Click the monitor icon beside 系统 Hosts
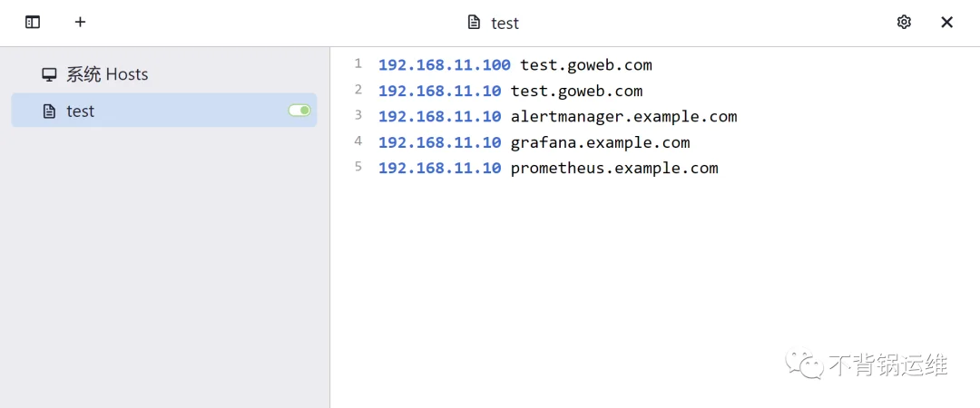The width and height of the screenshot is (980, 408). point(49,74)
